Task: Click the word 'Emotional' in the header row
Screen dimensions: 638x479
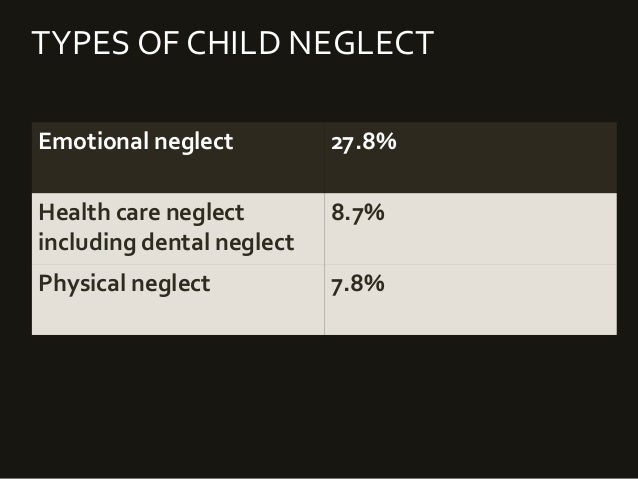Action: (x=92, y=142)
